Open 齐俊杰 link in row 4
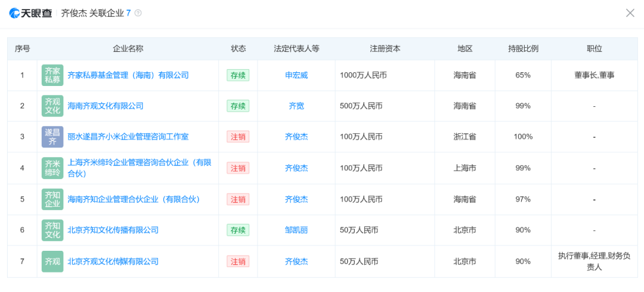The image size is (644, 292). (x=296, y=168)
